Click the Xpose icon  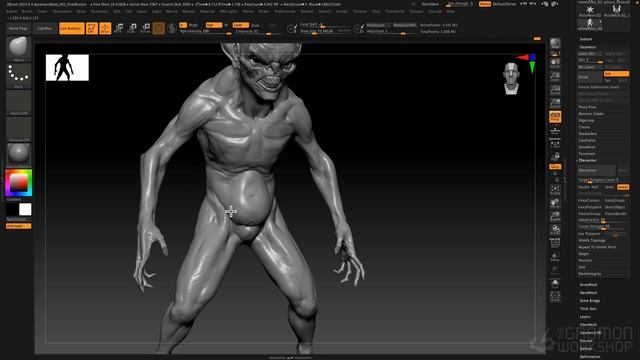click(555, 297)
